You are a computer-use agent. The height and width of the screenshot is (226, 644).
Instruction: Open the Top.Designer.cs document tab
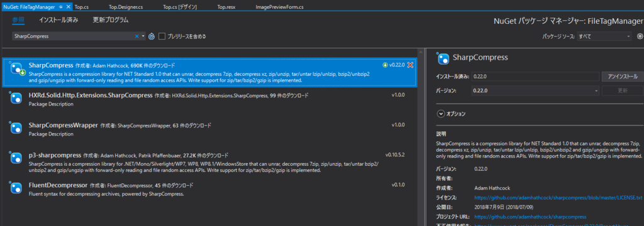tap(125, 8)
